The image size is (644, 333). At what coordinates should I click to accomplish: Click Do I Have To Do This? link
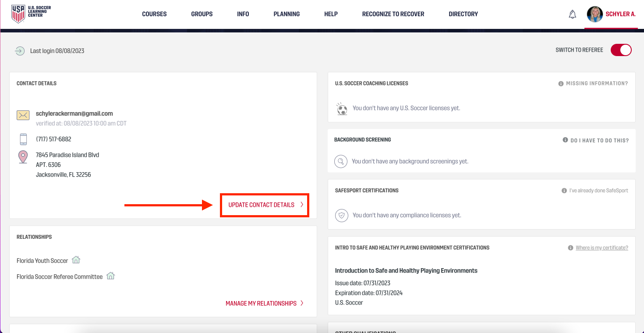click(599, 141)
